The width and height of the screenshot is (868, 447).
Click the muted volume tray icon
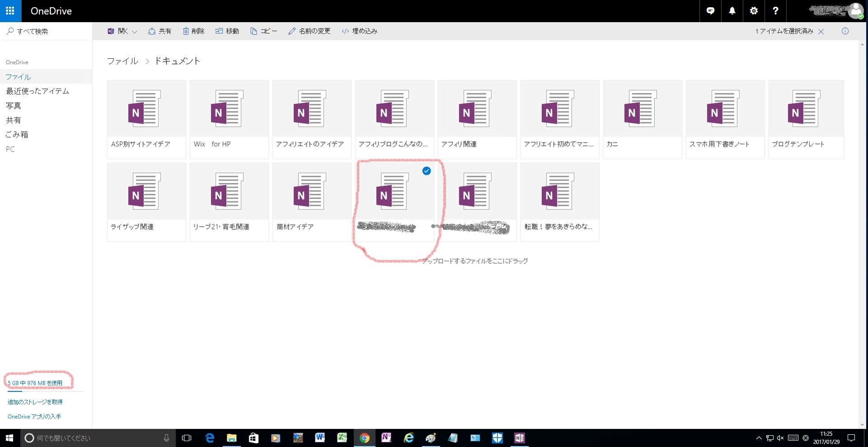click(x=780, y=438)
